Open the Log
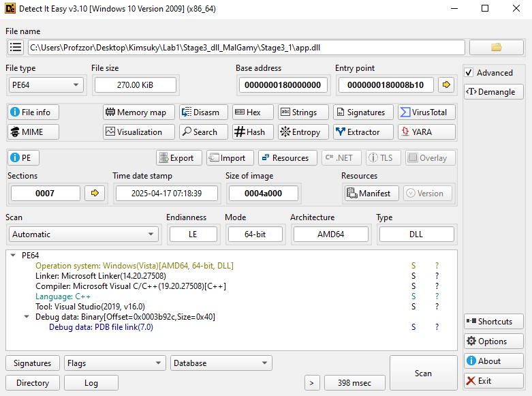The width and height of the screenshot is (532, 396). coord(91,383)
